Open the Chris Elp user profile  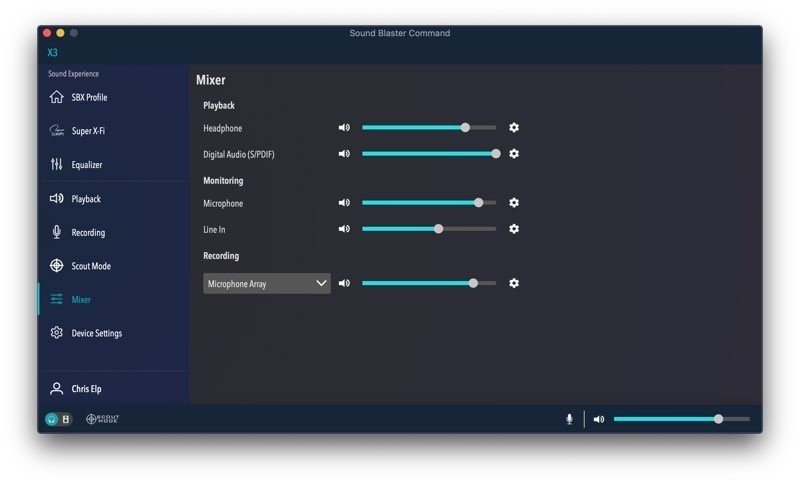pyautogui.click(x=86, y=389)
